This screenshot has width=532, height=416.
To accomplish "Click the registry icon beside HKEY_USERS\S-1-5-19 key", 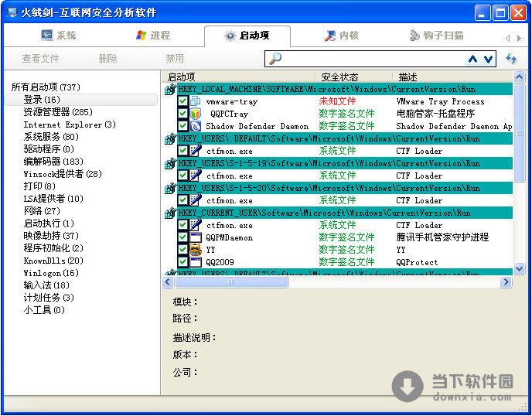I will (x=170, y=163).
